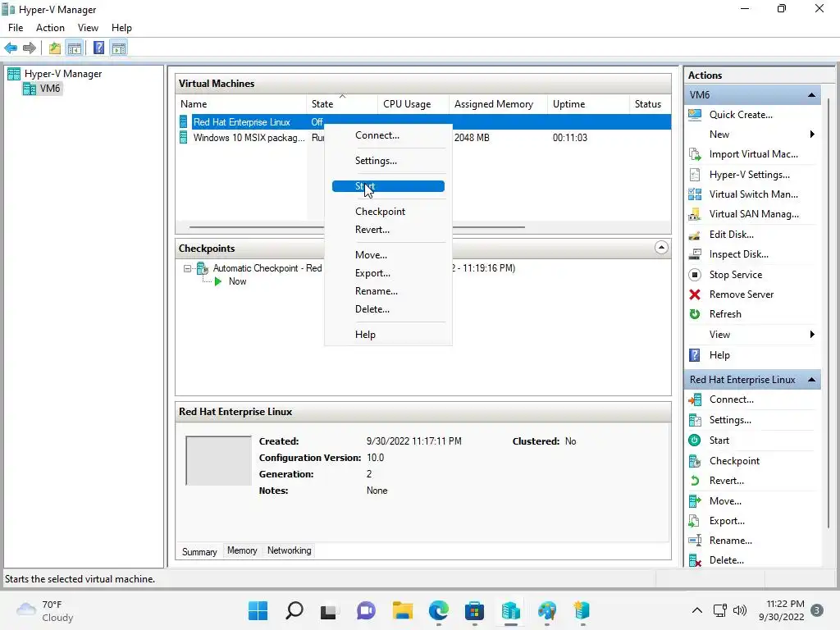Choose Delete... in the context menu
This screenshot has width=840, height=630.
[x=388, y=309]
